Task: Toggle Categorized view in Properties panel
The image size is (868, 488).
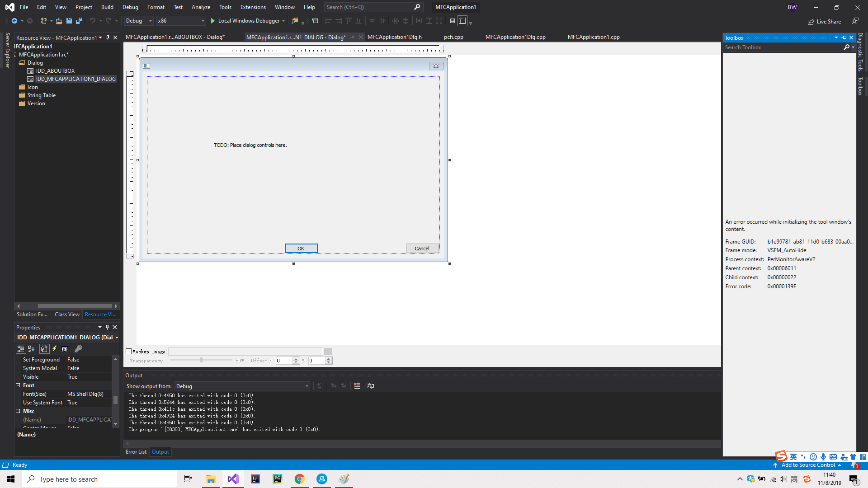Action: pos(21,349)
